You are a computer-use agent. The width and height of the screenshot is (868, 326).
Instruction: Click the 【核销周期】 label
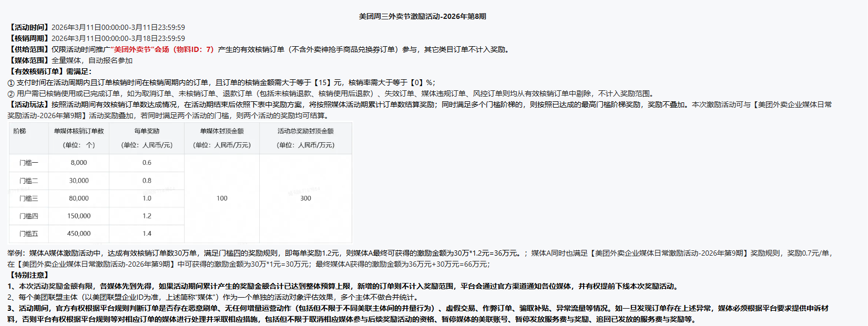(x=29, y=38)
